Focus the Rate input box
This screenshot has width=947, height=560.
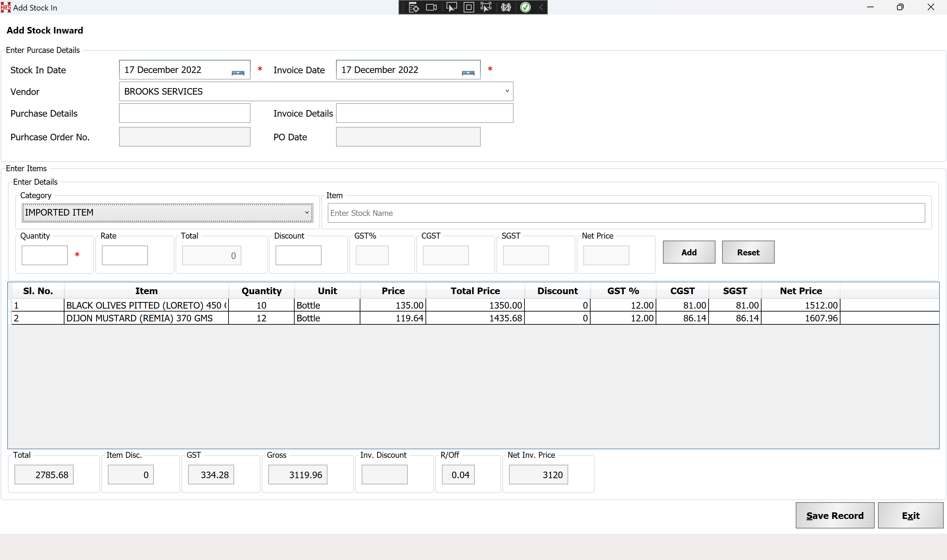125,255
